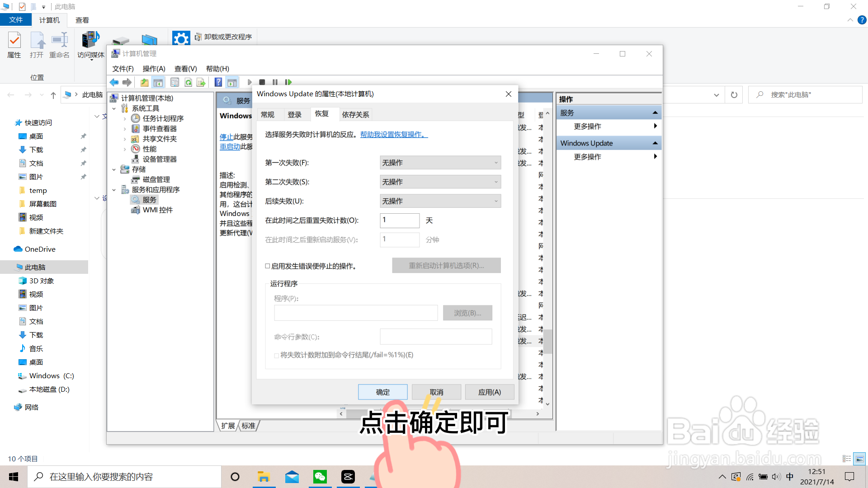
Task: Click the 在此时间之后重置失败计数 input field
Action: pos(400,221)
